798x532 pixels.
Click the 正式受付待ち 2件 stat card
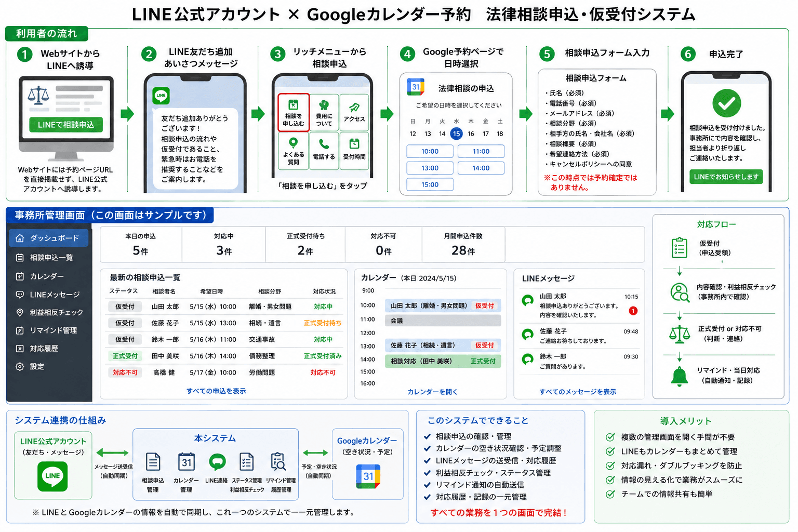coord(305,244)
